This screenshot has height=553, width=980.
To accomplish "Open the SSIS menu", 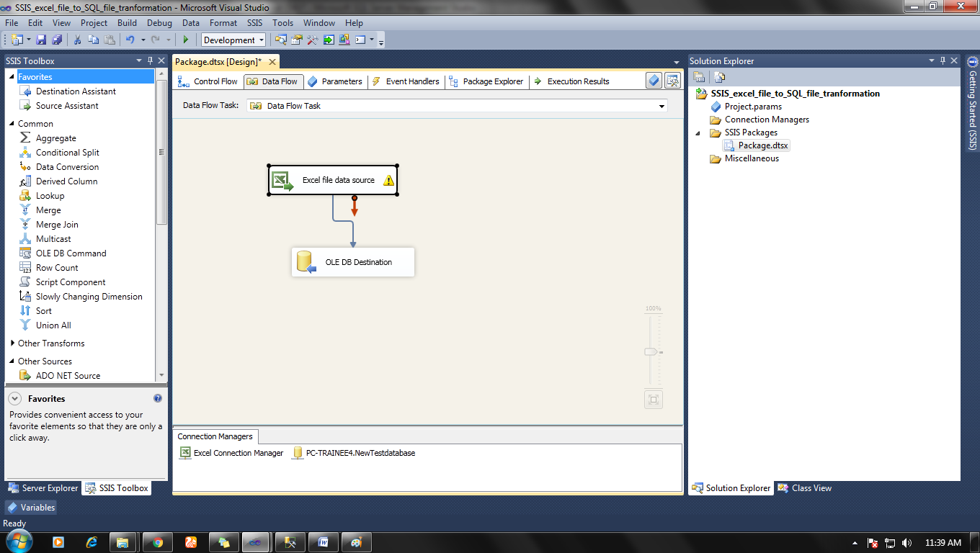I will [x=254, y=23].
